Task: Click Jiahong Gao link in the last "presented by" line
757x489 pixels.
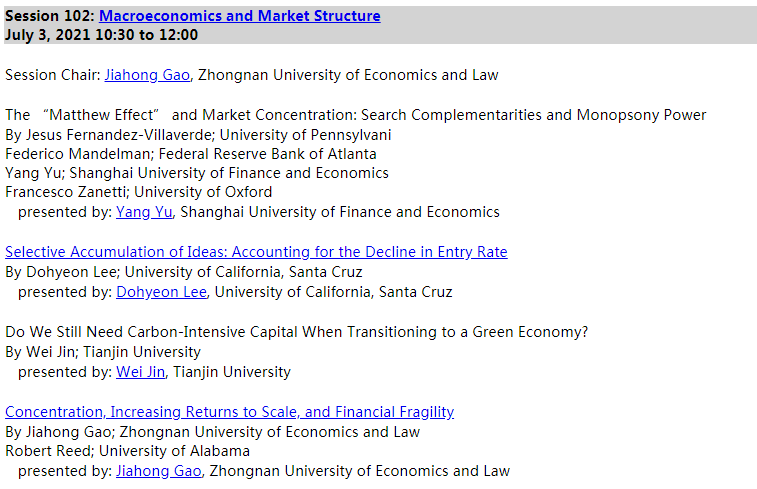Action: pos(160,471)
